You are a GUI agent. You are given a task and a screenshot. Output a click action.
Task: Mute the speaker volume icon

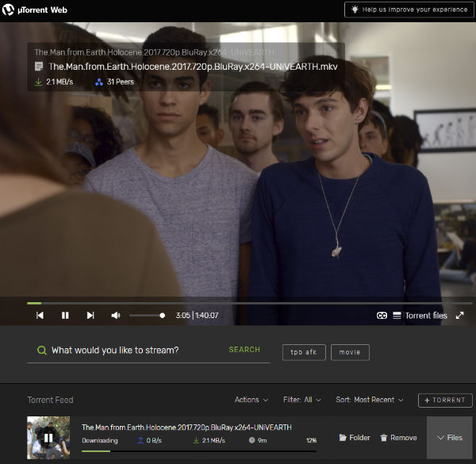tap(116, 316)
